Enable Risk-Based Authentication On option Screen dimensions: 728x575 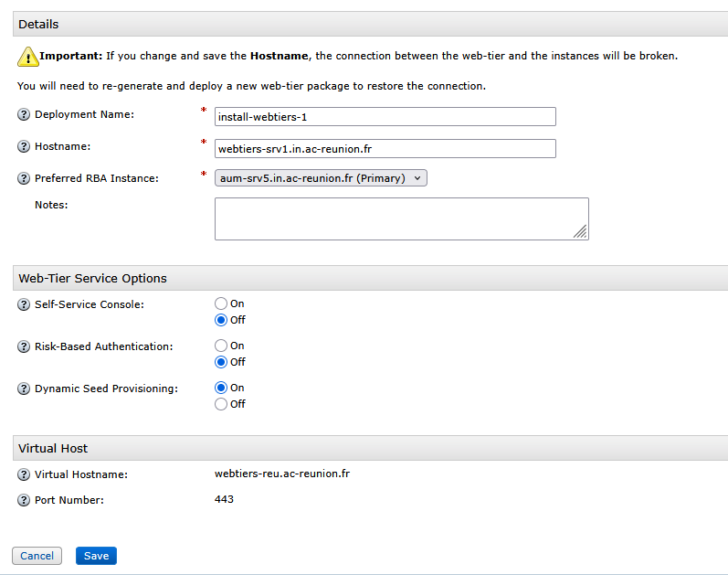221,346
